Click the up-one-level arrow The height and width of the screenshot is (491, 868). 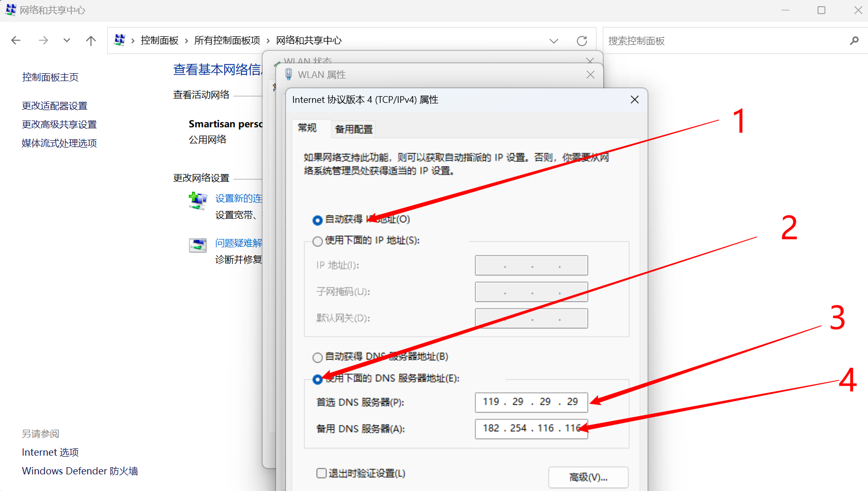[x=91, y=40]
